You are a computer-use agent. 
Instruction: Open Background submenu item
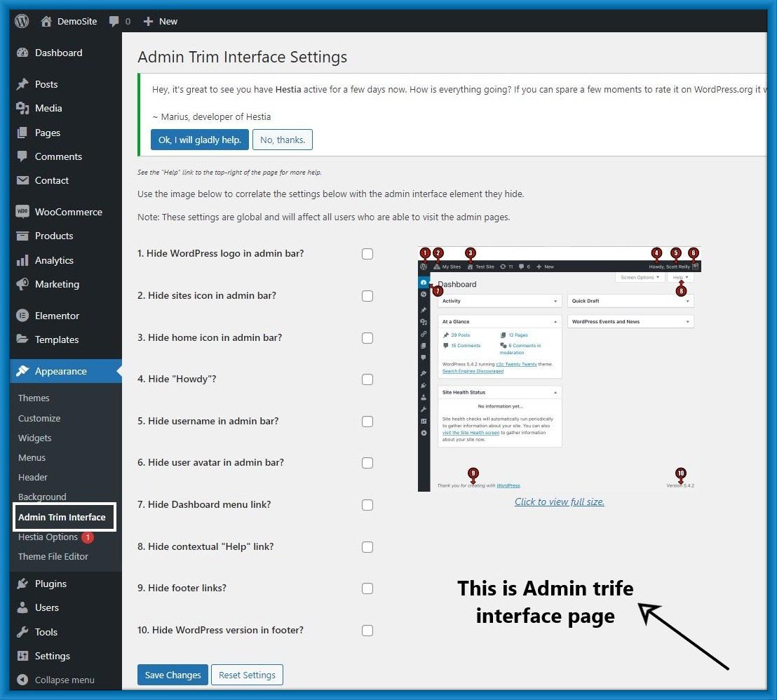point(42,497)
